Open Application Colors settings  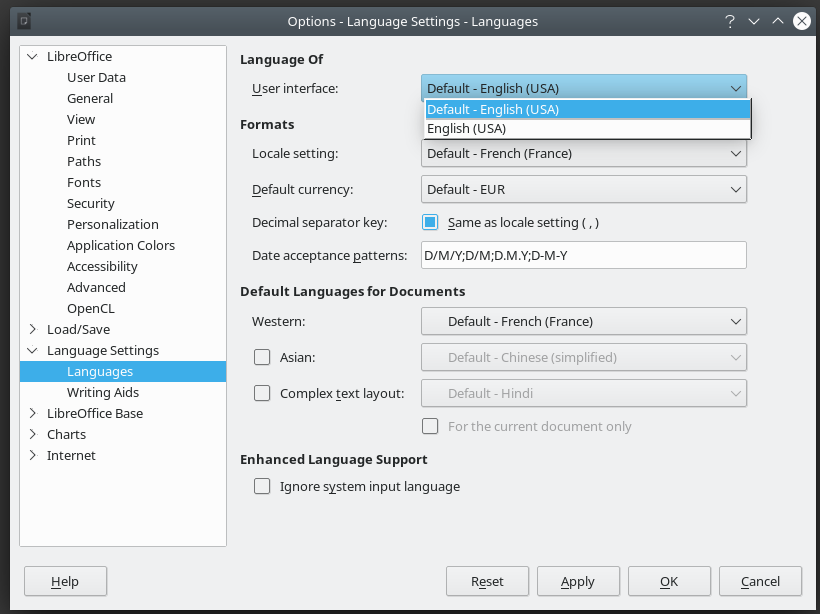click(121, 245)
